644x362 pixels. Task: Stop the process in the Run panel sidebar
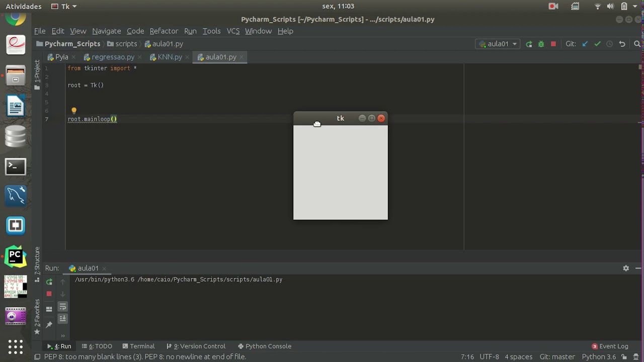click(49, 294)
